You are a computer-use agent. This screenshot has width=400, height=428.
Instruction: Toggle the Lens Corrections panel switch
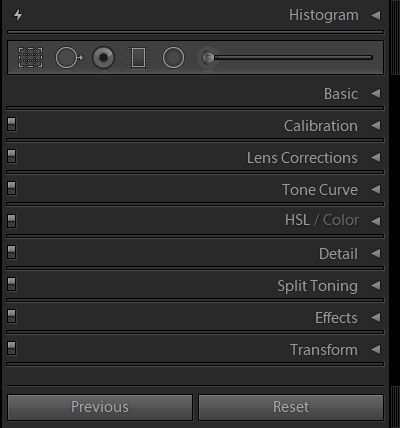click(x=12, y=156)
